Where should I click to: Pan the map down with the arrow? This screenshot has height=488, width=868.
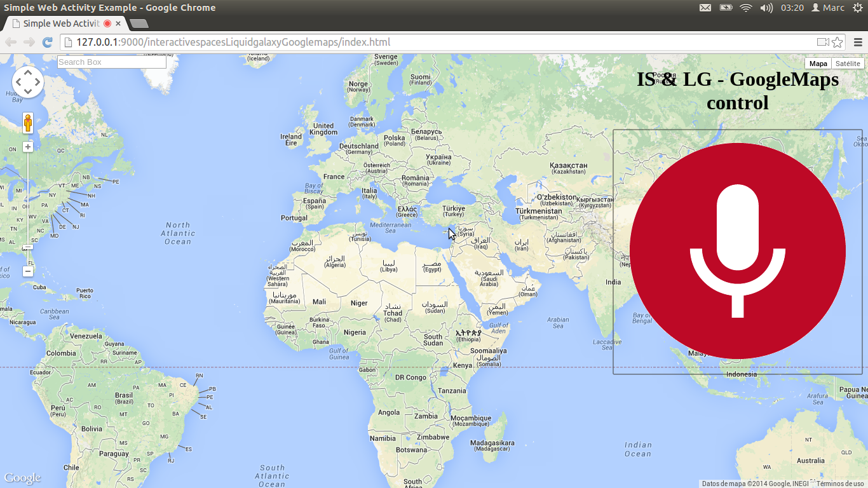pos(28,91)
